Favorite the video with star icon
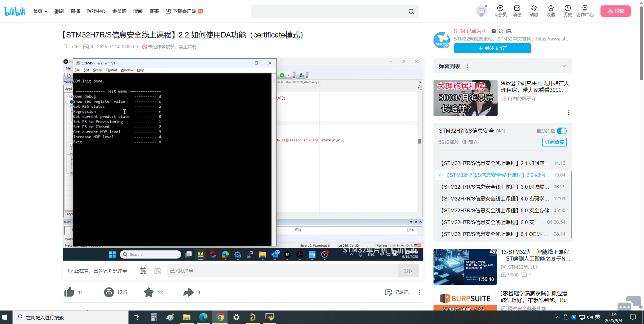The width and height of the screenshot is (644, 324). (149, 292)
